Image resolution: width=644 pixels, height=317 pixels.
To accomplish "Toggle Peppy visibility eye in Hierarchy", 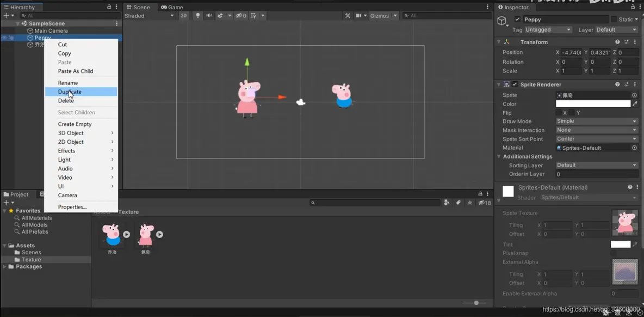I will [x=4, y=38].
